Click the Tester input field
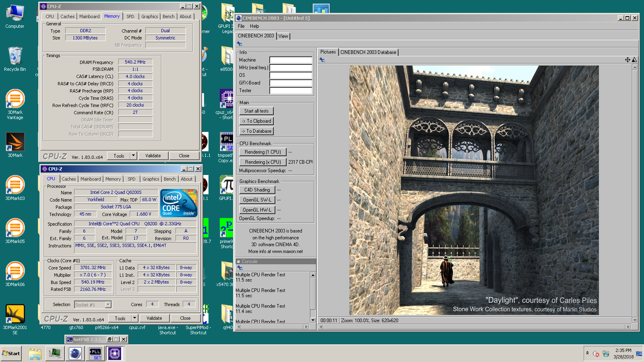Viewport: 644px width, 362px height. [291, 90]
